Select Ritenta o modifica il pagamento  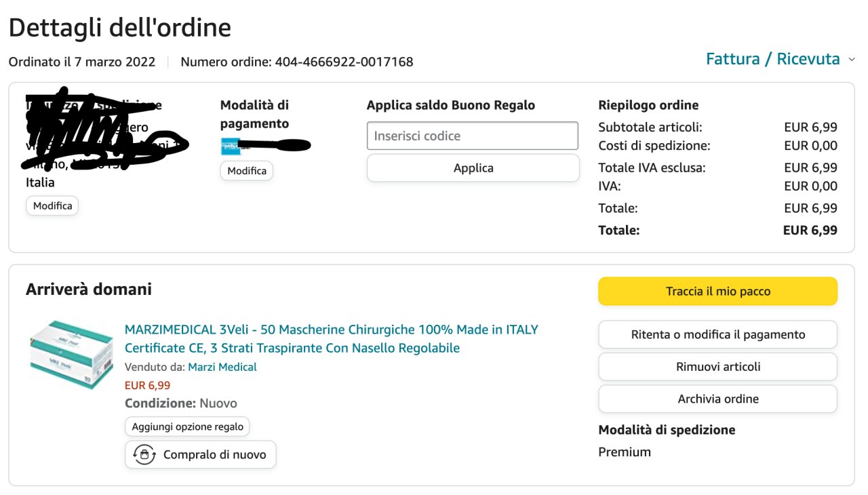717,334
